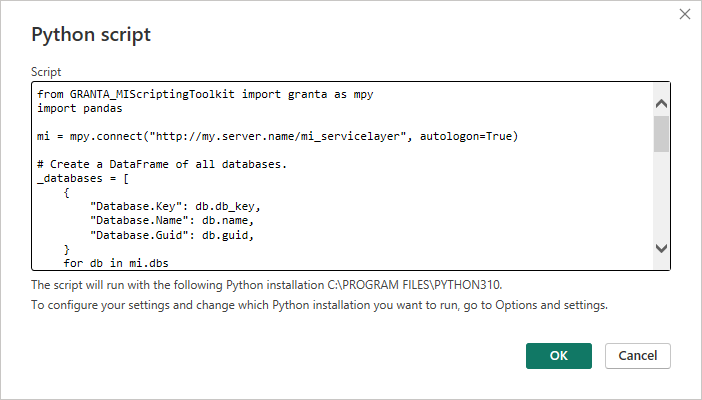Click the script box scrollbar thumb
This screenshot has width=702, height=400.
661,134
